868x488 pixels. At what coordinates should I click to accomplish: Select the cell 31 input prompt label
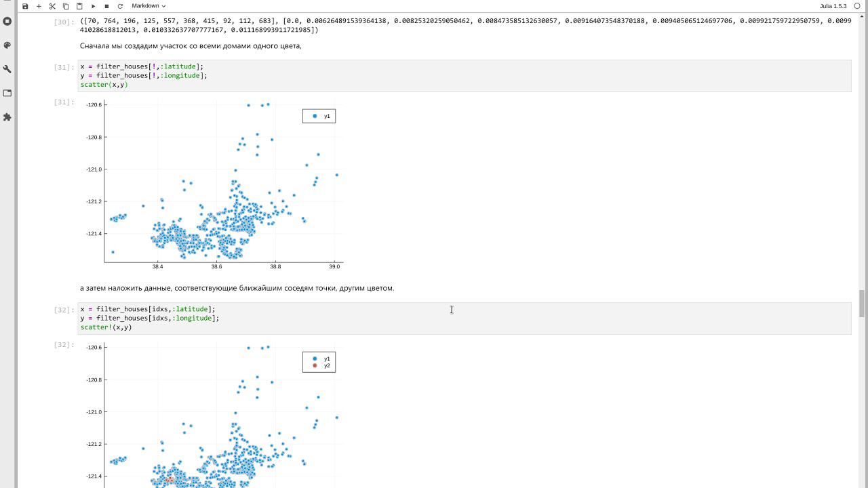(x=64, y=67)
